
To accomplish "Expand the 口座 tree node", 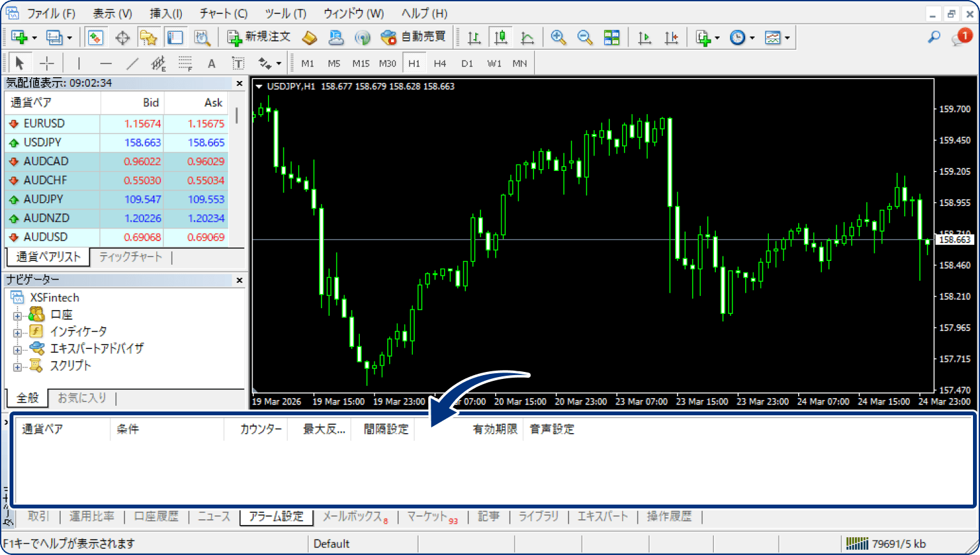I will (17, 315).
